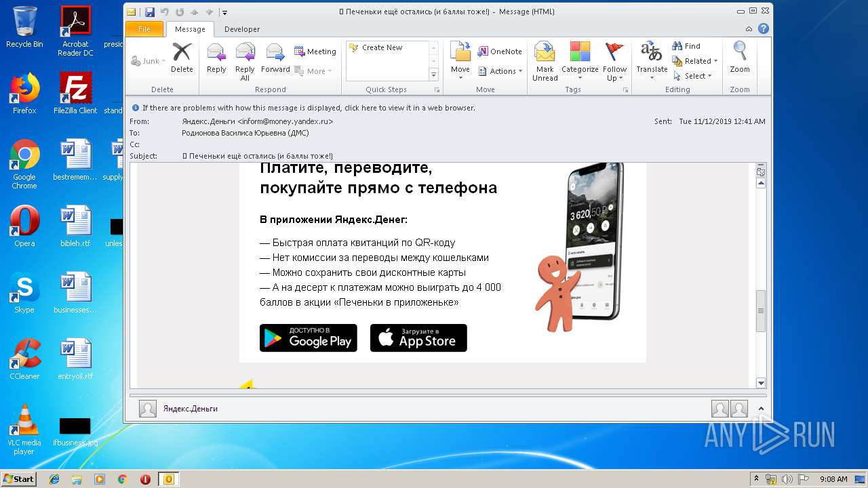Open the Select dropdown in Editing
The height and width of the screenshot is (488, 868).
[692, 76]
